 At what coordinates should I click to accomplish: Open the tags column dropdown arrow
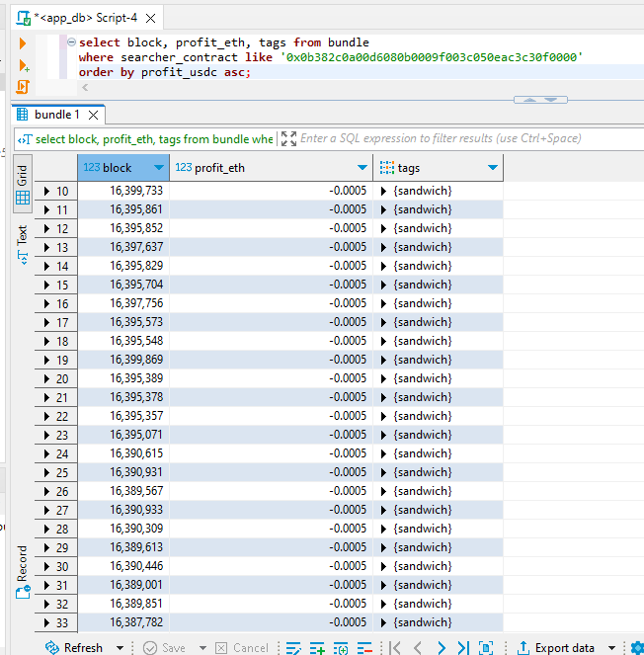pos(493,168)
